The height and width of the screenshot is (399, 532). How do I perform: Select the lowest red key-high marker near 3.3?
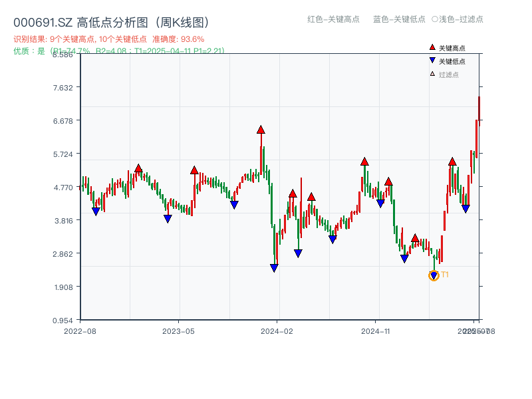point(414,238)
